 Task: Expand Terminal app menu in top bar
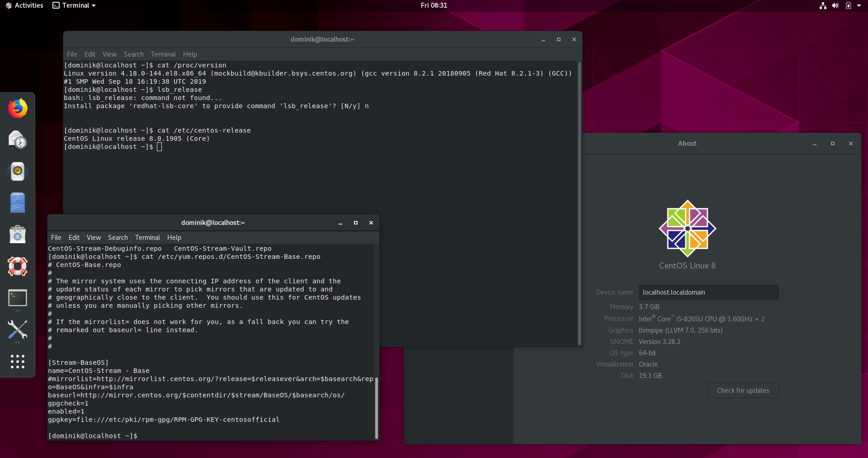coord(74,5)
